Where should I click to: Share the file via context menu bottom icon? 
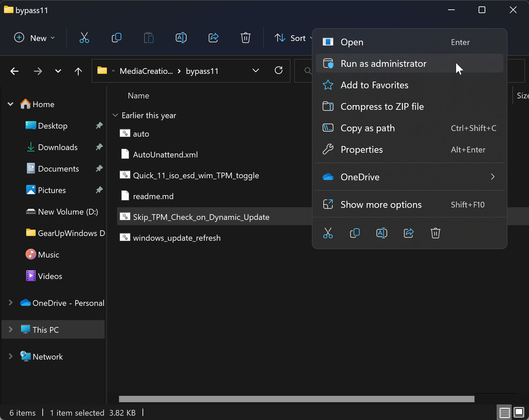[409, 233]
